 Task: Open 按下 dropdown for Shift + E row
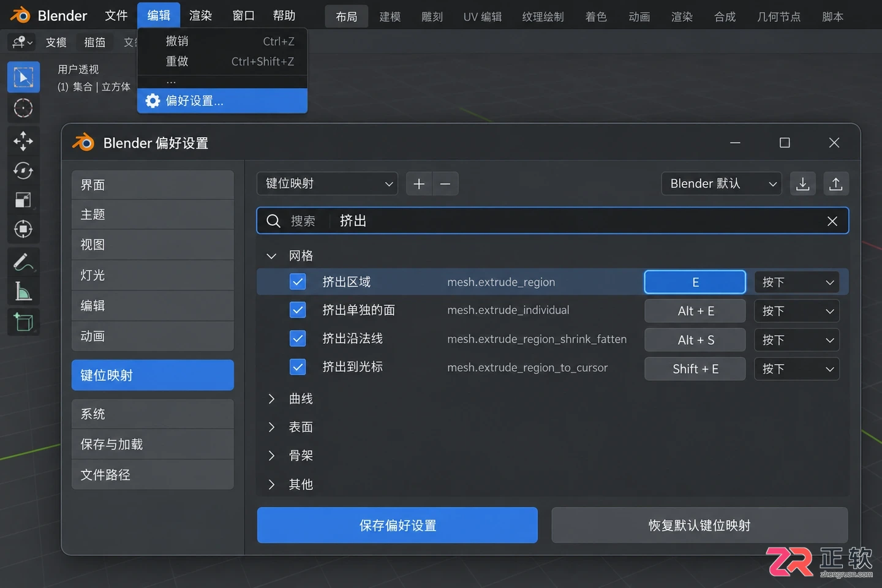(797, 369)
